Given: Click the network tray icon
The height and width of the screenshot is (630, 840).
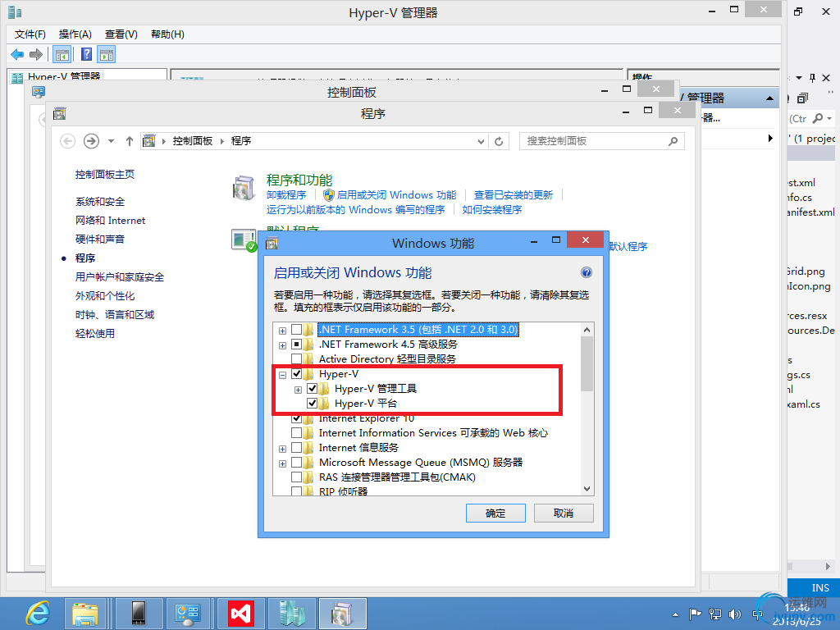Looking at the screenshot, I should coord(715,614).
